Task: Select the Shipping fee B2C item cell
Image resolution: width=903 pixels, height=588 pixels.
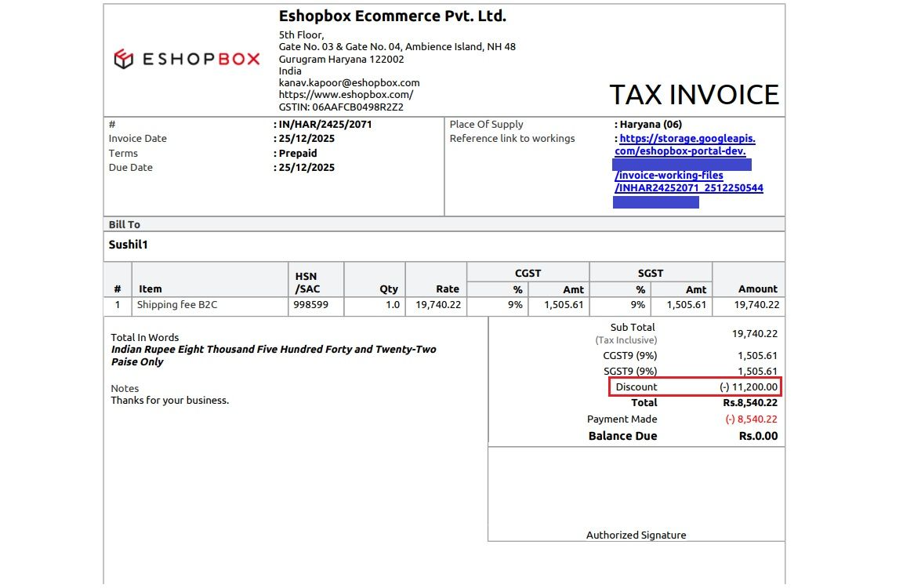Action: coord(177,305)
